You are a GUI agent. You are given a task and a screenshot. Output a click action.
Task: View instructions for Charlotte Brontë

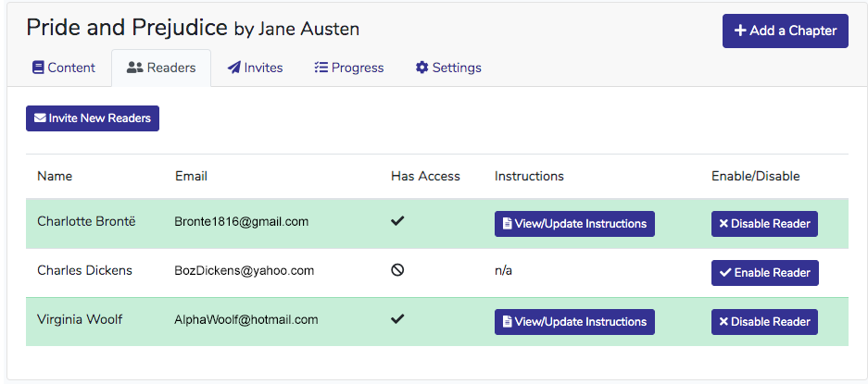click(x=574, y=224)
